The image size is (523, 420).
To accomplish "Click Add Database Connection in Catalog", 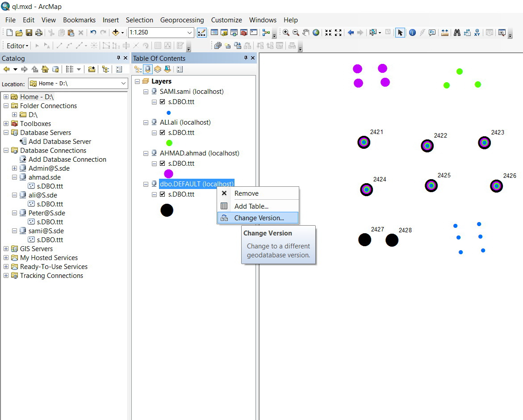I will (x=67, y=160).
